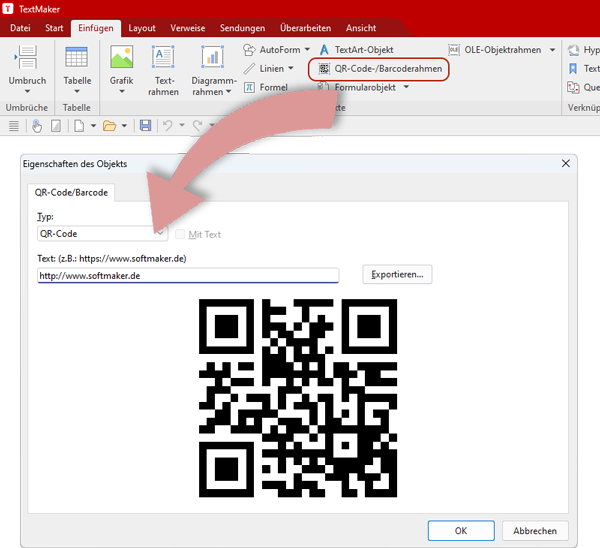Toggle touch mode hand icon
Screen dimensions: 600x548
tap(37, 126)
